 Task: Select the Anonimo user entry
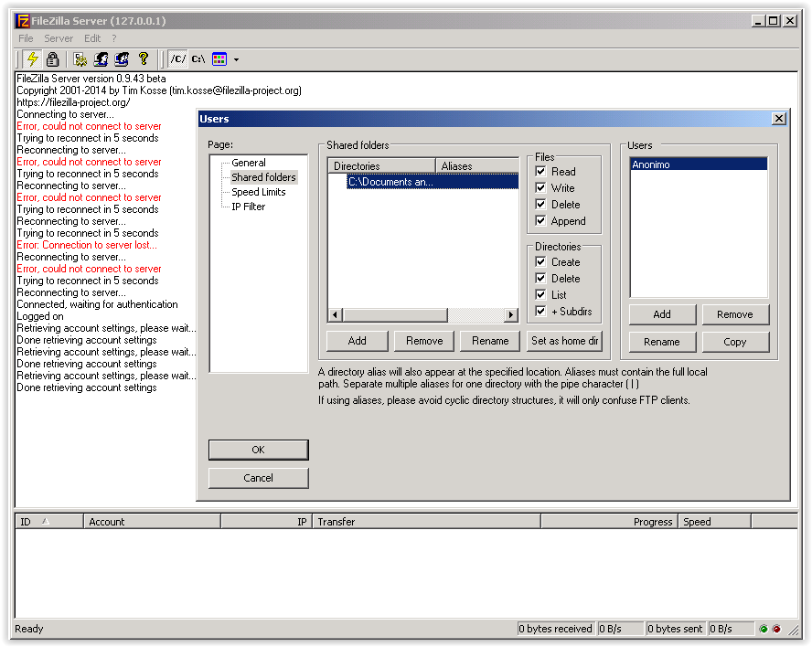tap(699, 164)
